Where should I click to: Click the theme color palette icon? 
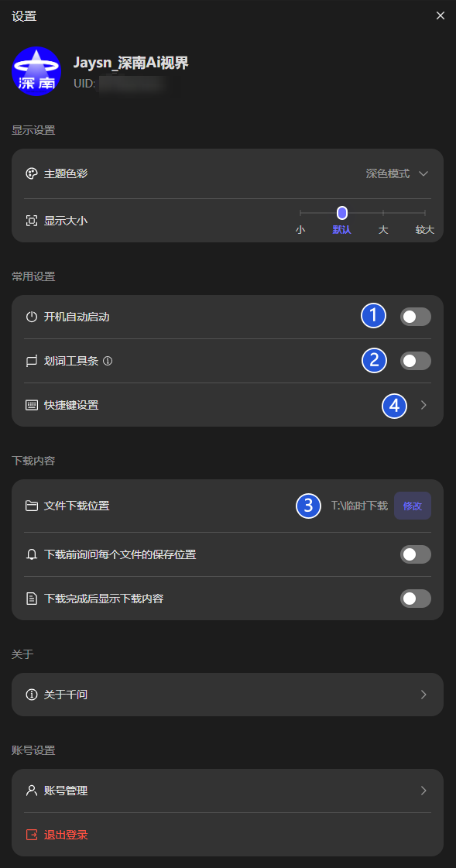click(x=31, y=173)
